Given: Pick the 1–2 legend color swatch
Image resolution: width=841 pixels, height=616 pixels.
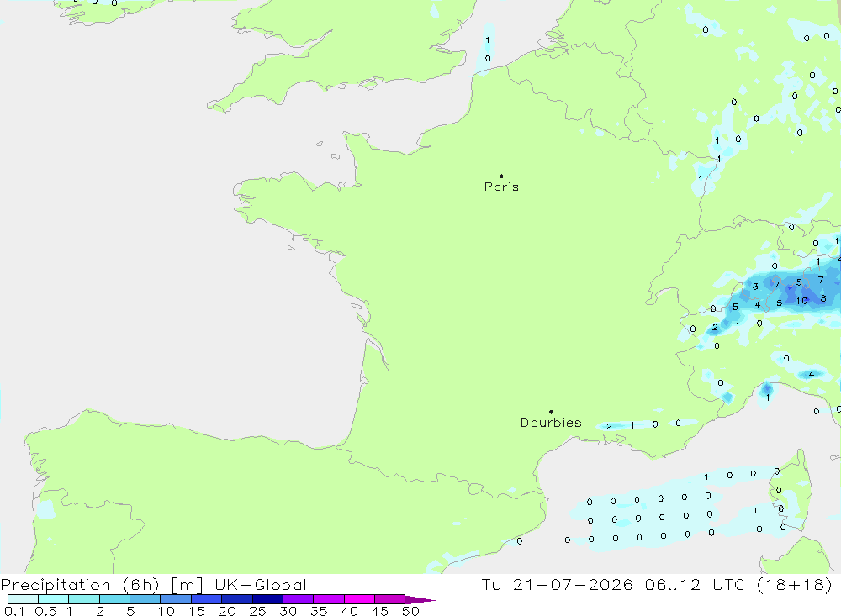Looking at the screenshot, I should coord(84,599).
